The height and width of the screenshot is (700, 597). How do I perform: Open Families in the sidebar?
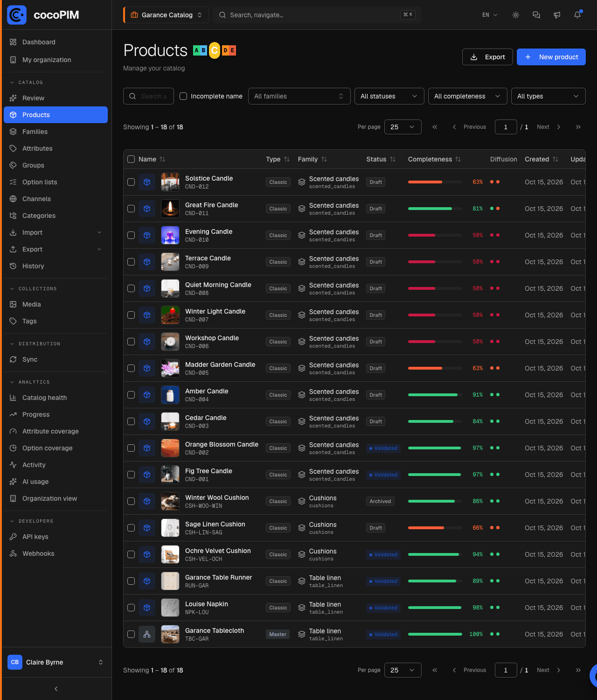56,132
